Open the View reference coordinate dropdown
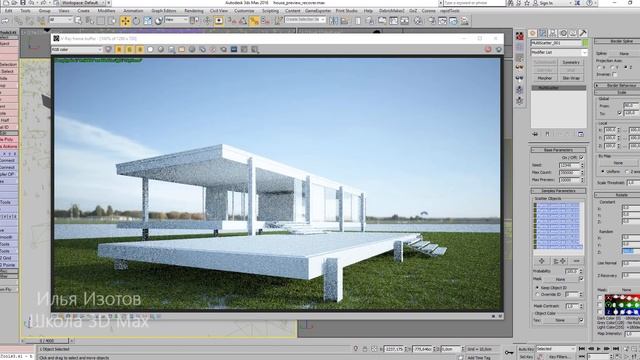640x360 pixels. click(176, 20)
